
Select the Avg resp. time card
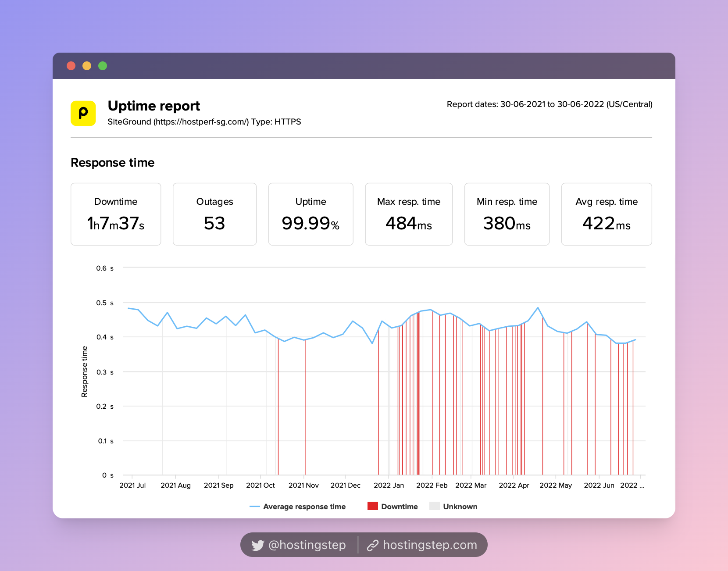pyautogui.click(x=607, y=214)
